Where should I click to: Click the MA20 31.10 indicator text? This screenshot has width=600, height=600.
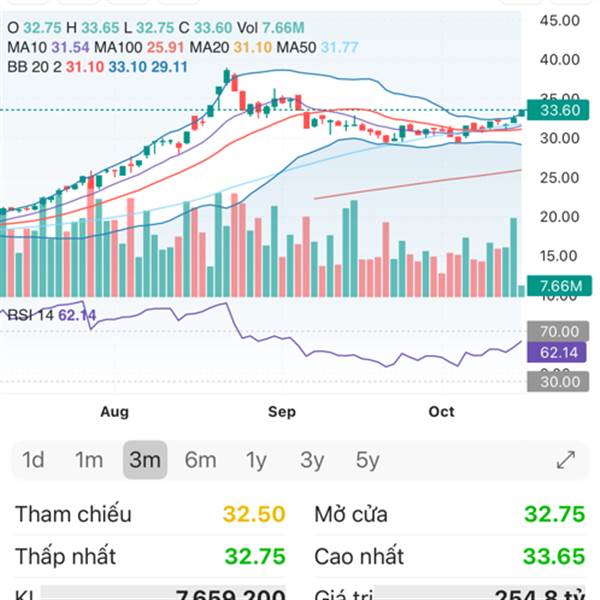231,47
